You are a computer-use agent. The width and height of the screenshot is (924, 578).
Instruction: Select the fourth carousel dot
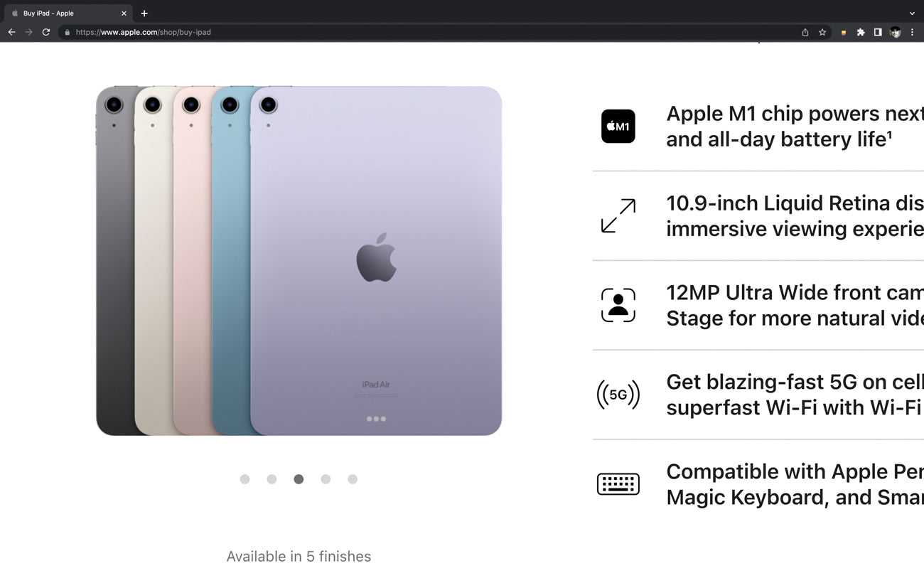(x=326, y=479)
